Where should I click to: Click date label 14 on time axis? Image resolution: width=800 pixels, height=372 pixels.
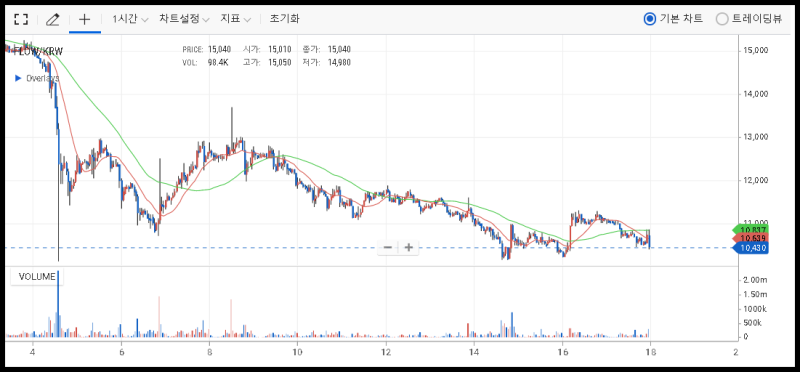coord(474,352)
